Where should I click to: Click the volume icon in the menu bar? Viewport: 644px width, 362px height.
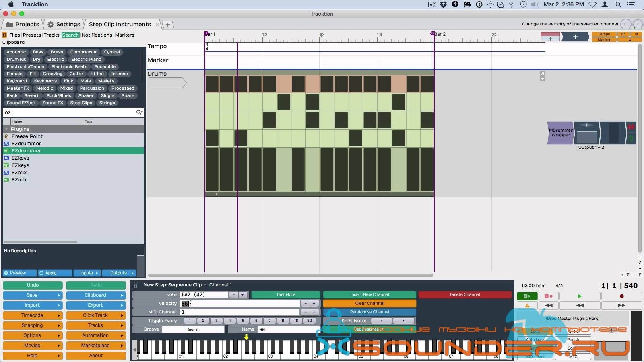pos(535,4)
